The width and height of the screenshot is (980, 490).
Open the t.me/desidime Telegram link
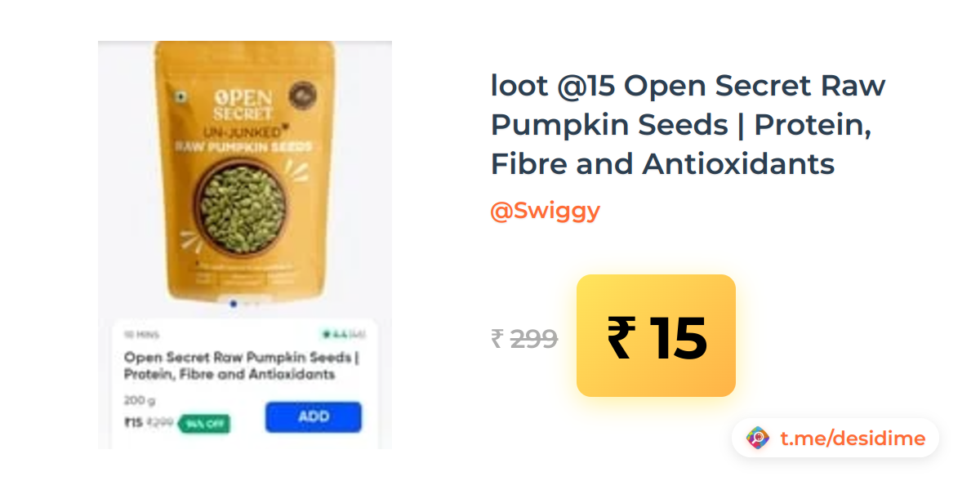pyautogui.click(x=853, y=439)
